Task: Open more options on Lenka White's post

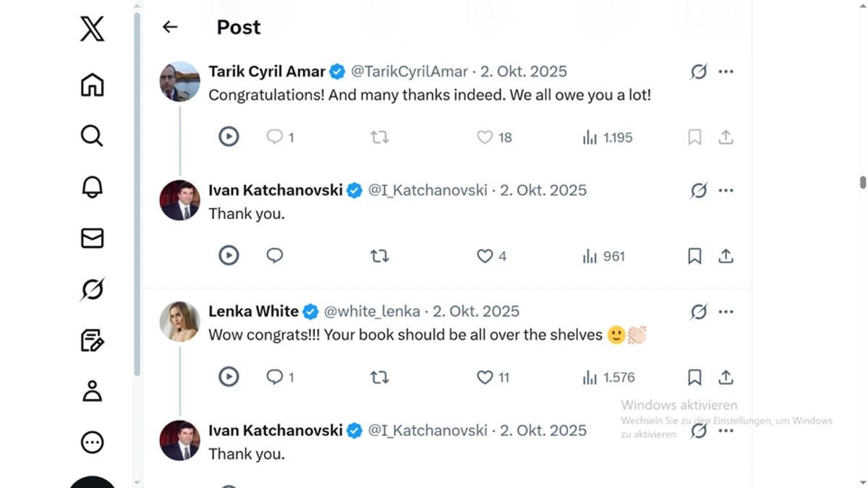Action: 726,312
